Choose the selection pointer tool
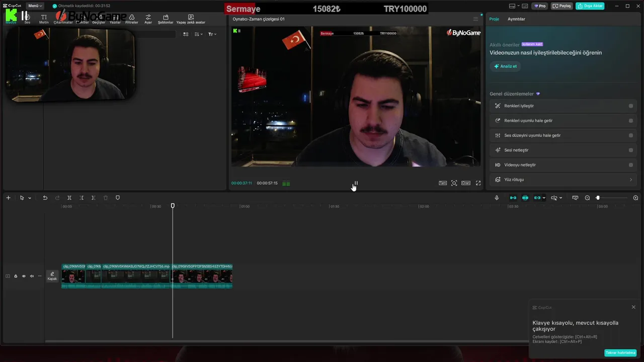The height and width of the screenshot is (362, 644). point(22,198)
